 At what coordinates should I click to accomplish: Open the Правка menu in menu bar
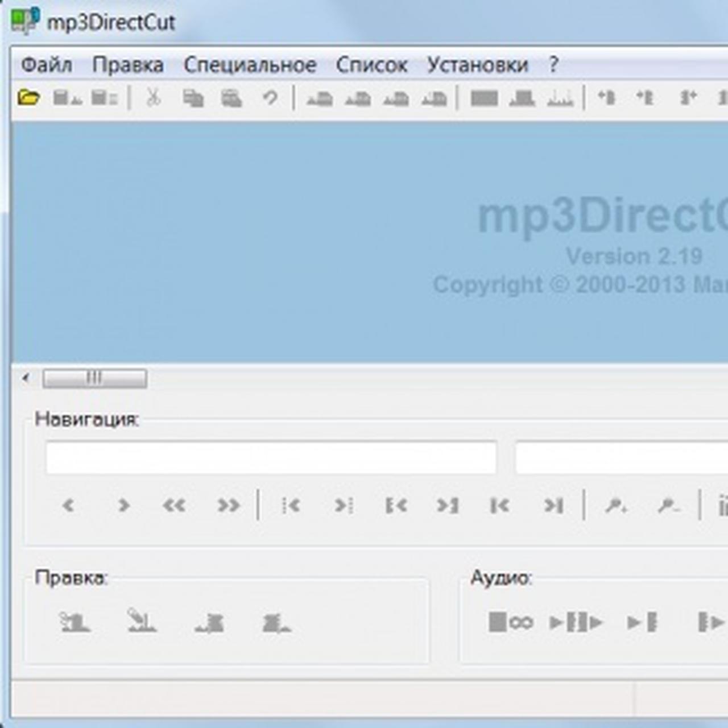pyautogui.click(x=128, y=65)
